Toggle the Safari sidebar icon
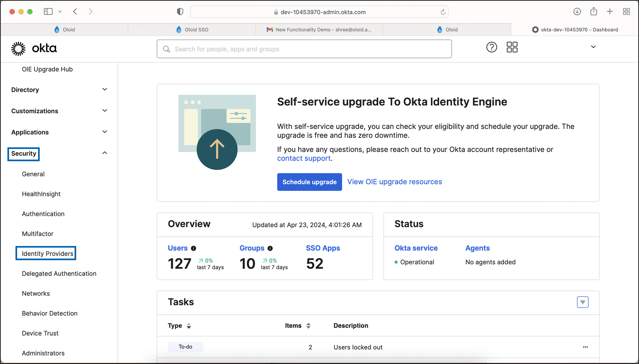 (48, 12)
